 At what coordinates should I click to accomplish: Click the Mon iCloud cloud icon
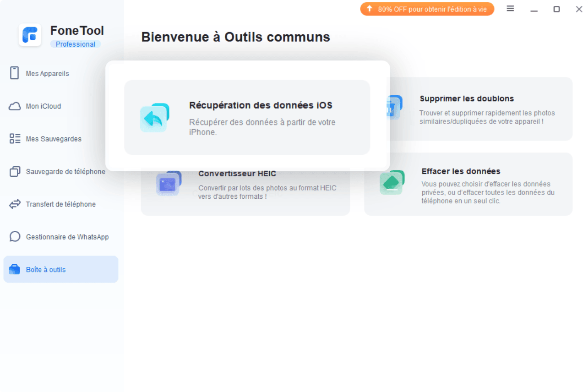(15, 106)
